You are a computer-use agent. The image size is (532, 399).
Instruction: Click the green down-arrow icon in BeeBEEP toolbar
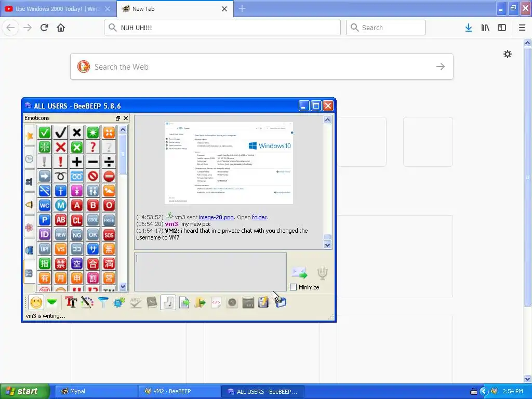pyautogui.click(x=52, y=302)
